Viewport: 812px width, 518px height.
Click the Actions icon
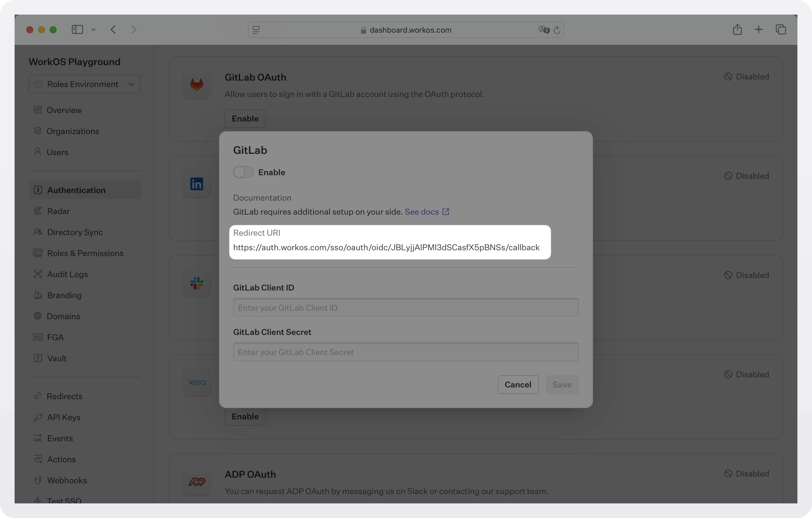38,459
